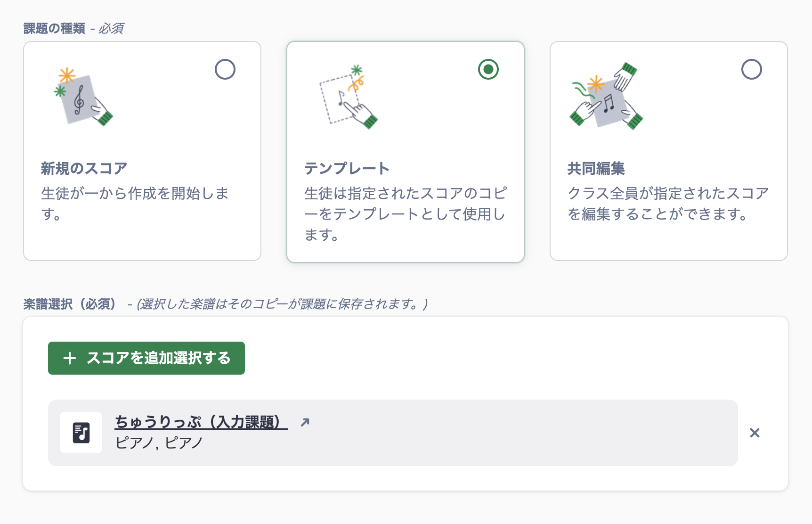The image size is (812, 524).
Task: Select the 新規のスコア radio button
Action: (x=225, y=69)
